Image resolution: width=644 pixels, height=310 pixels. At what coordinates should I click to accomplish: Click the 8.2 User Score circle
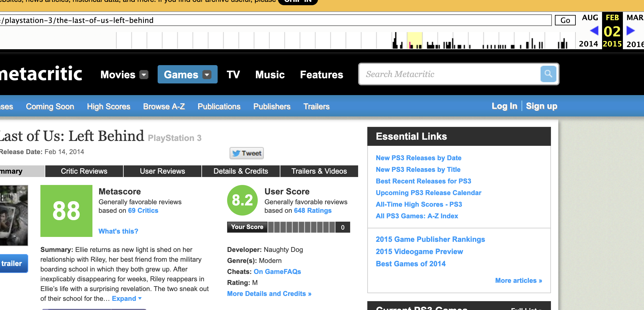click(242, 200)
